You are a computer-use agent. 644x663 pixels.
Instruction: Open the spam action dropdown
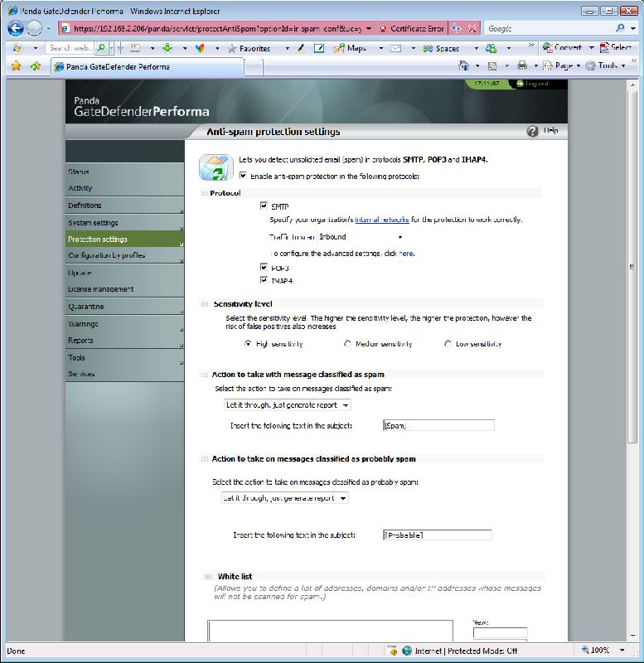click(288, 405)
